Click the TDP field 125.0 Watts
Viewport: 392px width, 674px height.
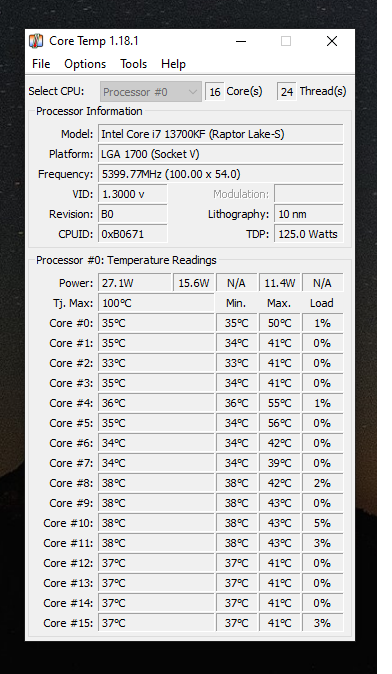click(309, 234)
